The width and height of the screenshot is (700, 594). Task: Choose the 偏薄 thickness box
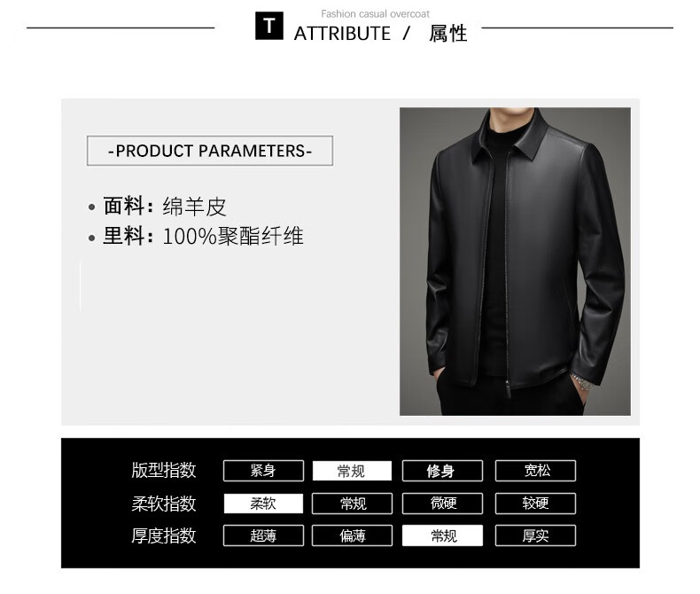(x=353, y=535)
